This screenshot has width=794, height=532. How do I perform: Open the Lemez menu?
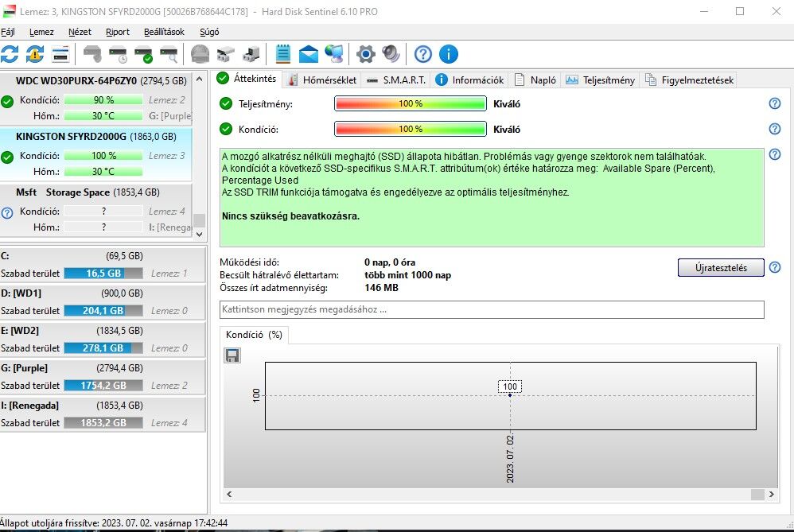click(41, 32)
